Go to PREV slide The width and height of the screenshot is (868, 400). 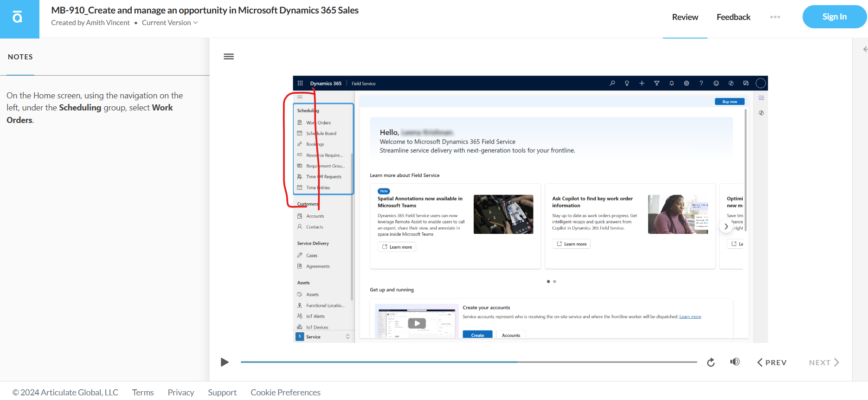772,362
